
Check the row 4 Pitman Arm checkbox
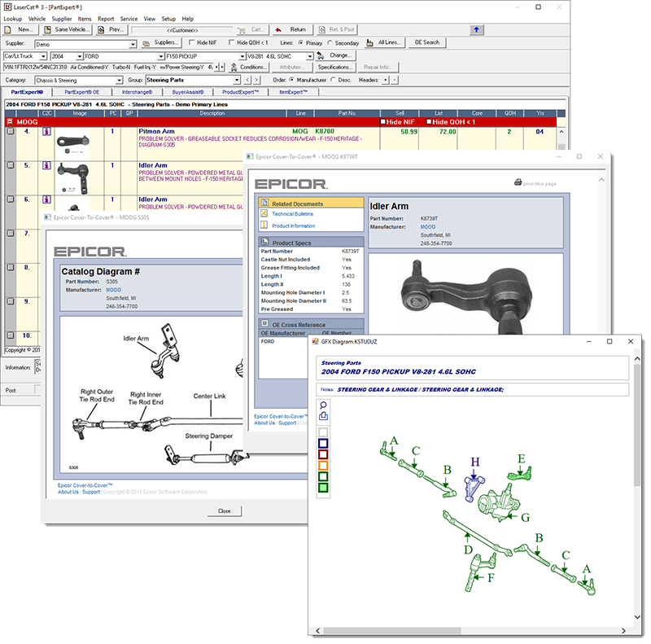11,131
